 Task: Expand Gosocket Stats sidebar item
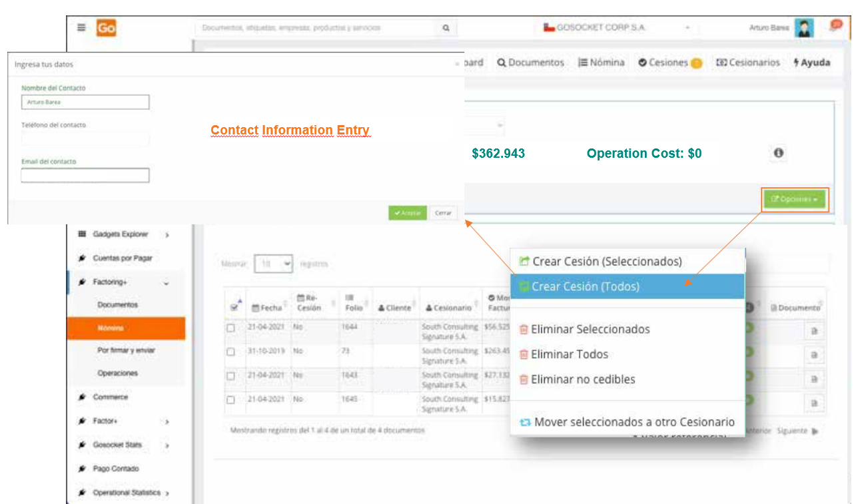pyautogui.click(x=167, y=445)
